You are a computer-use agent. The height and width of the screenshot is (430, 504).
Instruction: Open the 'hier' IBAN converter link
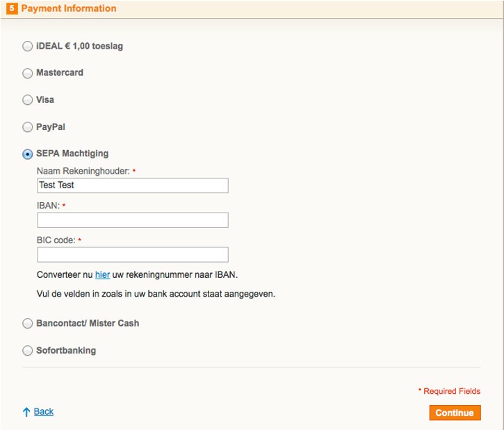pos(102,275)
